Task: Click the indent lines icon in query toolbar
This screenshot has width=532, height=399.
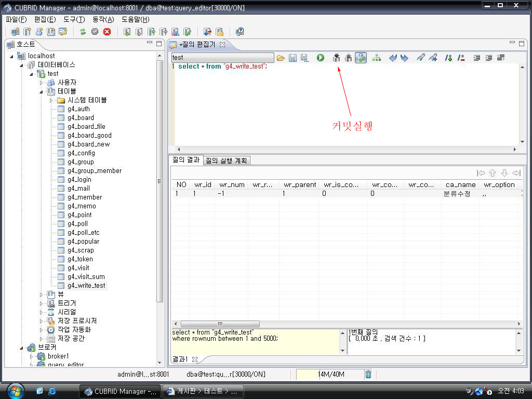Action: (477, 58)
